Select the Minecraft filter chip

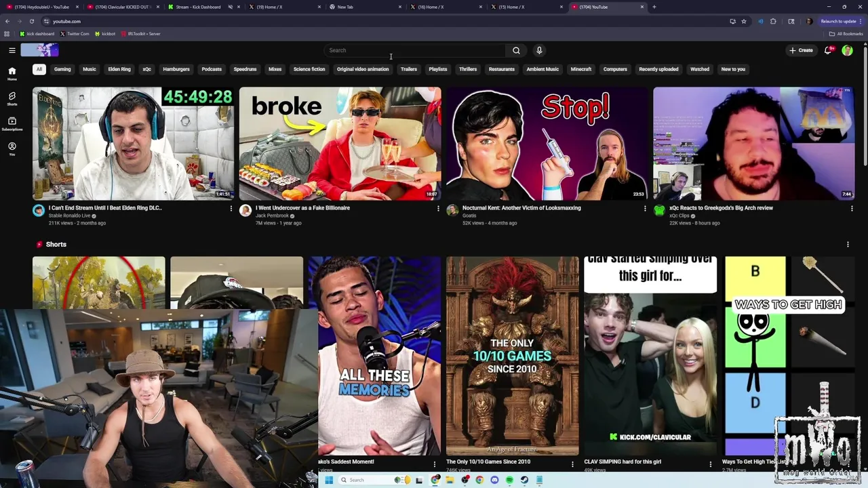click(581, 69)
